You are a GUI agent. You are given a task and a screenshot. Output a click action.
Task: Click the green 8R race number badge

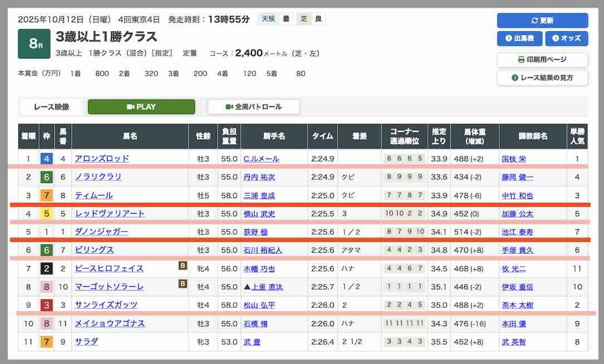pyautogui.click(x=34, y=43)
